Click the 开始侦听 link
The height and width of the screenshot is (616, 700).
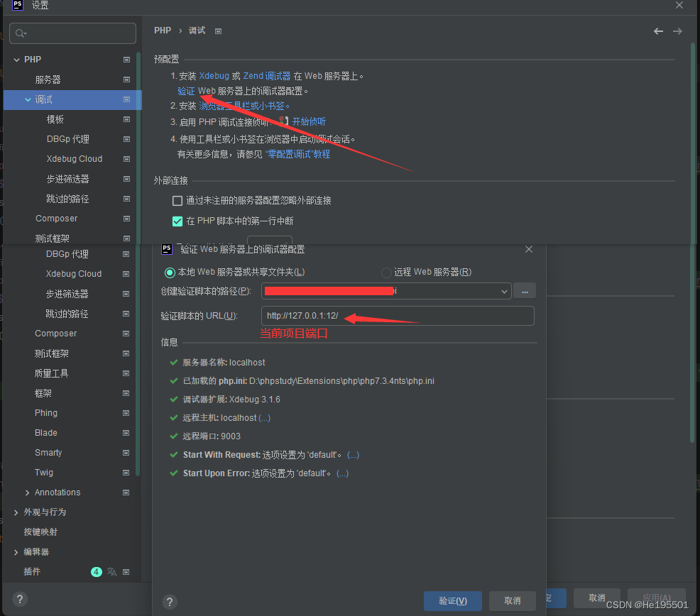click(x=309, y=121)
